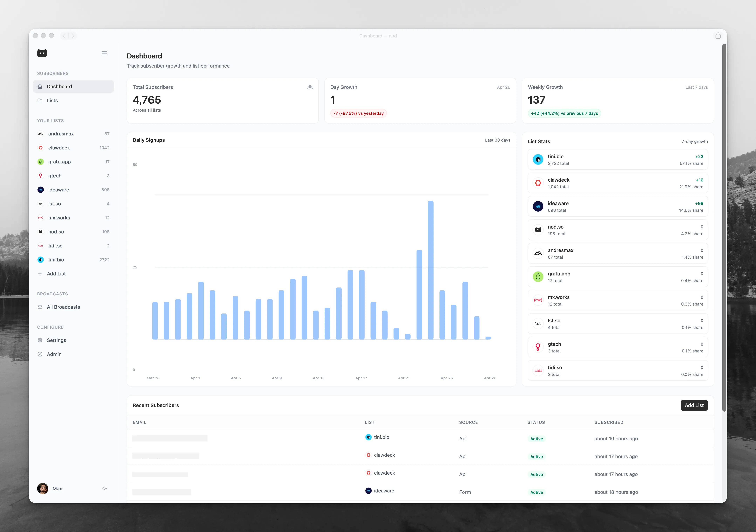Screen dimensions: 756x532
Task: Click the Admin shield icon
Action: pos(40,354)
